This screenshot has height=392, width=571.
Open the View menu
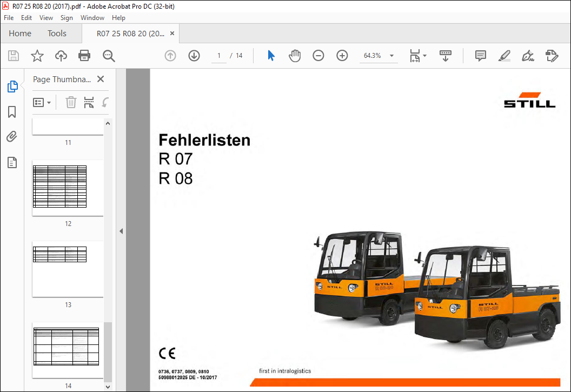[47, 17]
